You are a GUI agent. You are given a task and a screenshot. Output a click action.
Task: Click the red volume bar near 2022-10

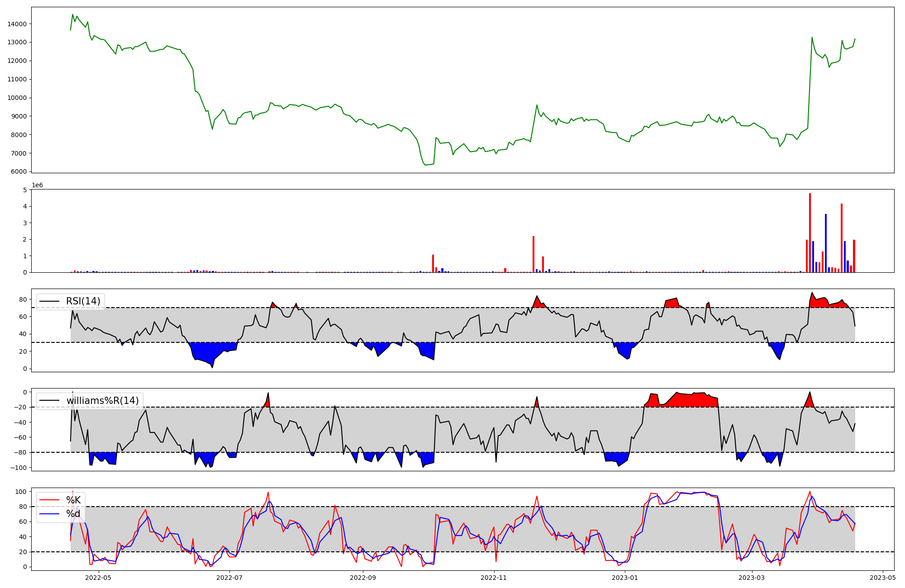pos(433,264)
